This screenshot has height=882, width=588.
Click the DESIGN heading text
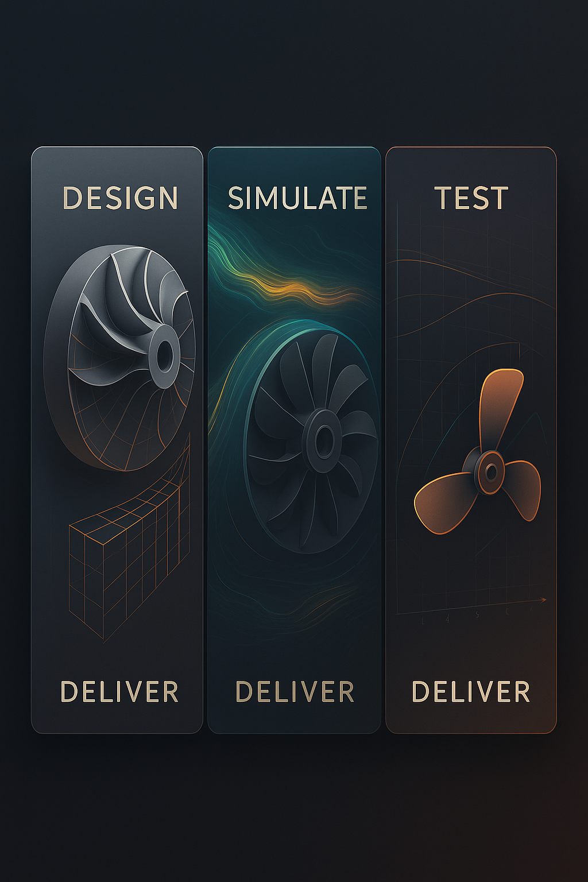pyautogui.click(x=120, y=198)
